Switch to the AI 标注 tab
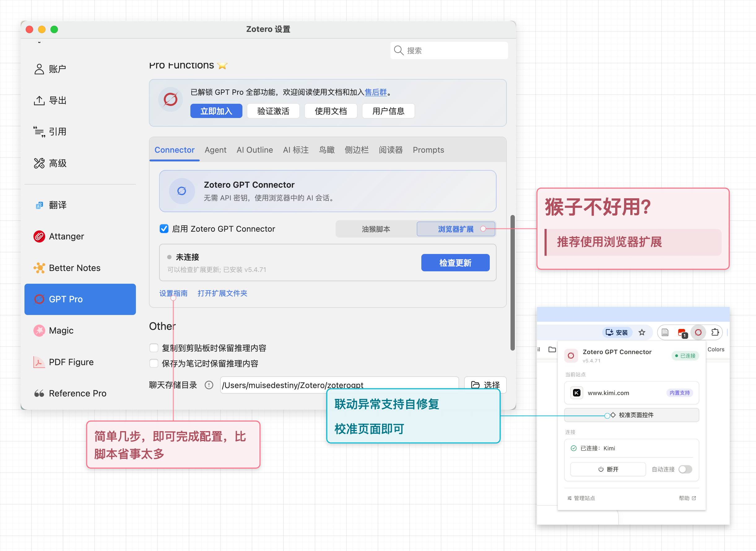The height and width of the screenshot is (551, 756). point(296,150)
